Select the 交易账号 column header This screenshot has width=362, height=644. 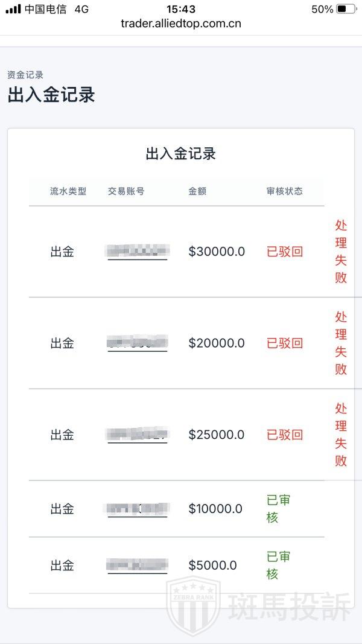[126, 191]
